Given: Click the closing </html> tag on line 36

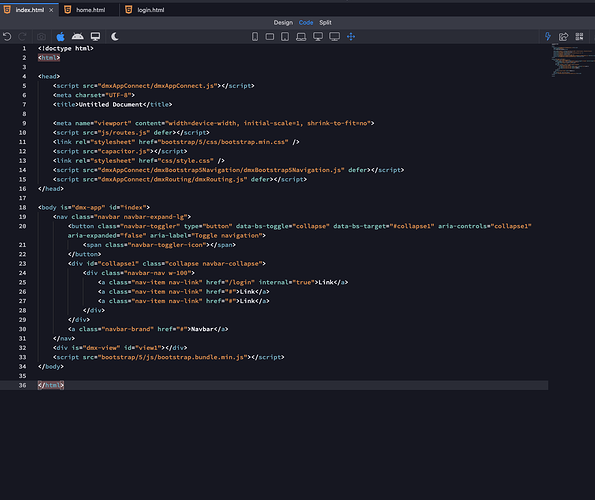Looking at the screenshot, I should [51, 385].
